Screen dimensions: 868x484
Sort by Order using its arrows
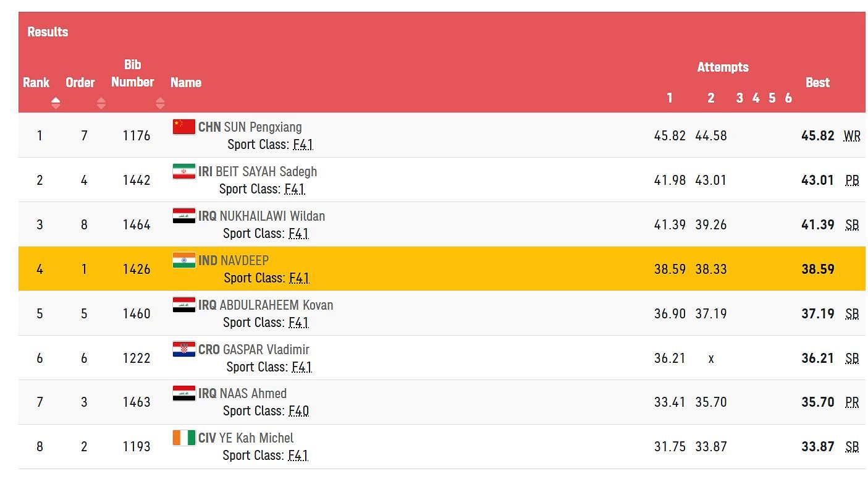point(101,103)
